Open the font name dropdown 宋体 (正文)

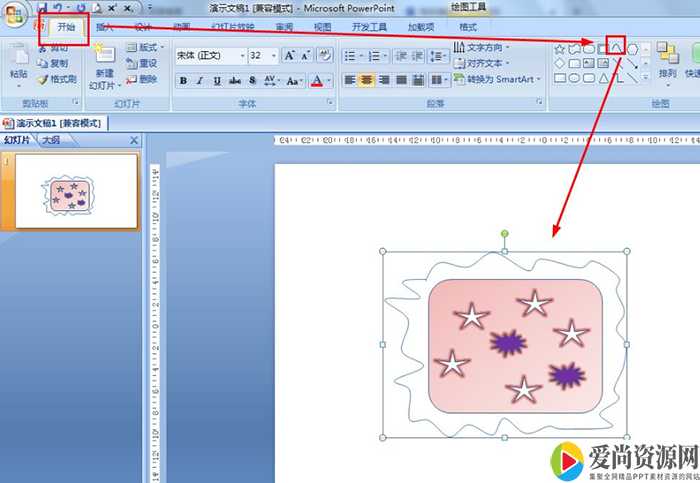pos(209,55)
